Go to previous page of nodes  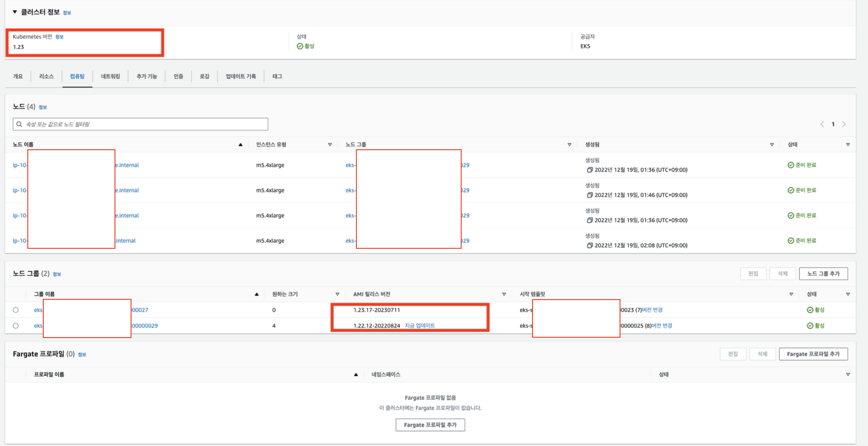coord(822,124)
